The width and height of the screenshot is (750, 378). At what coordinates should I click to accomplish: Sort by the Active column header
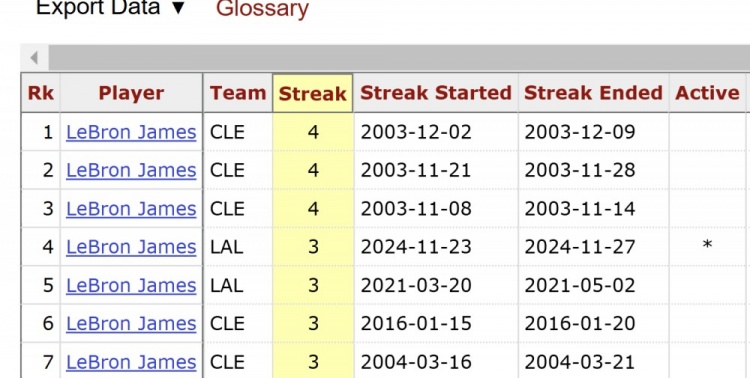pyautogui.click(x=707, y=93)
